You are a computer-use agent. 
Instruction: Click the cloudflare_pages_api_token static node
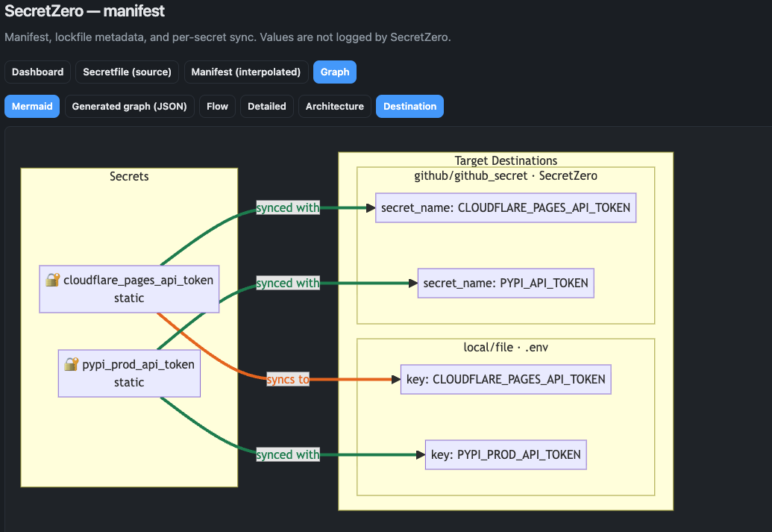point(128,289)
